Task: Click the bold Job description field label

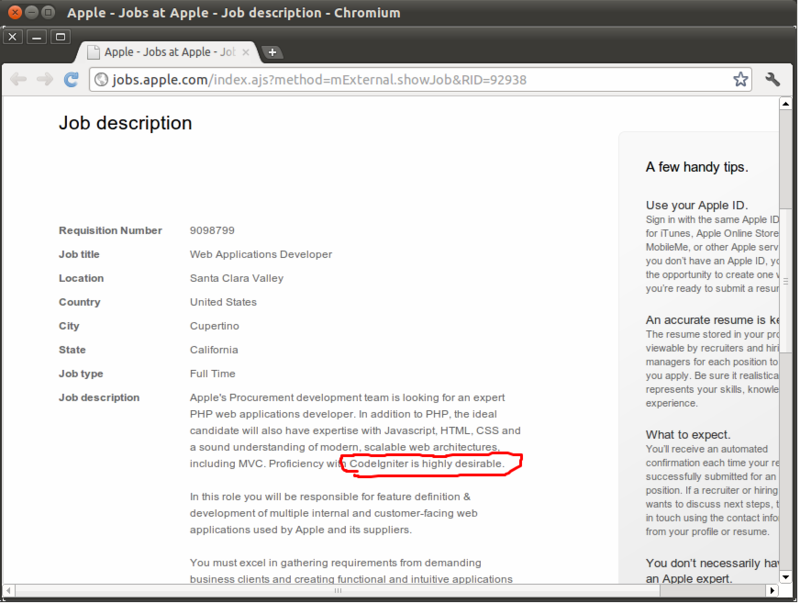Action: click(x=99, y=397)
